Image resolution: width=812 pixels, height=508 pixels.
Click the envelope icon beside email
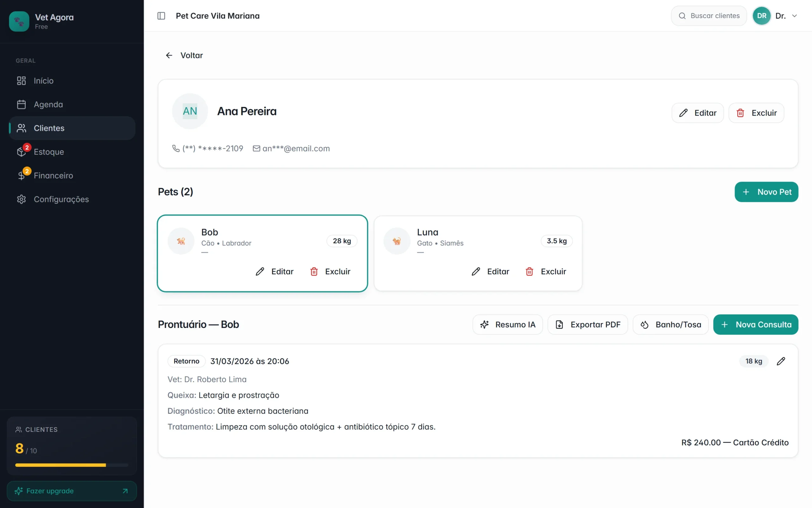pyautogui.click(x=256, y=148)
